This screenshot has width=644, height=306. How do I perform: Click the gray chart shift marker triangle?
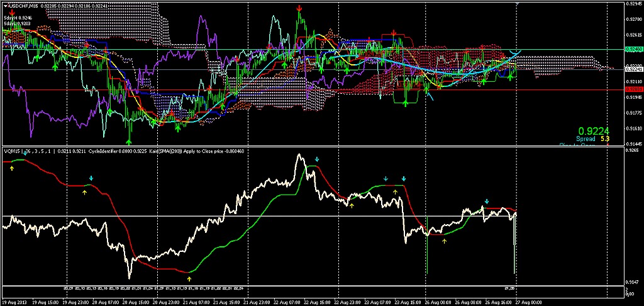coord(517,4)
